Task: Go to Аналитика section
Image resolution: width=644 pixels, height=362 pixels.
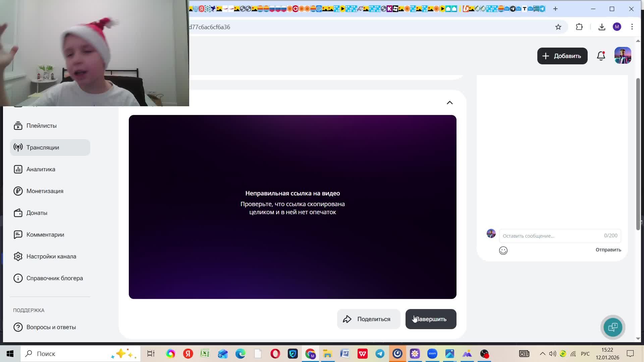Action: pos(41,169)
